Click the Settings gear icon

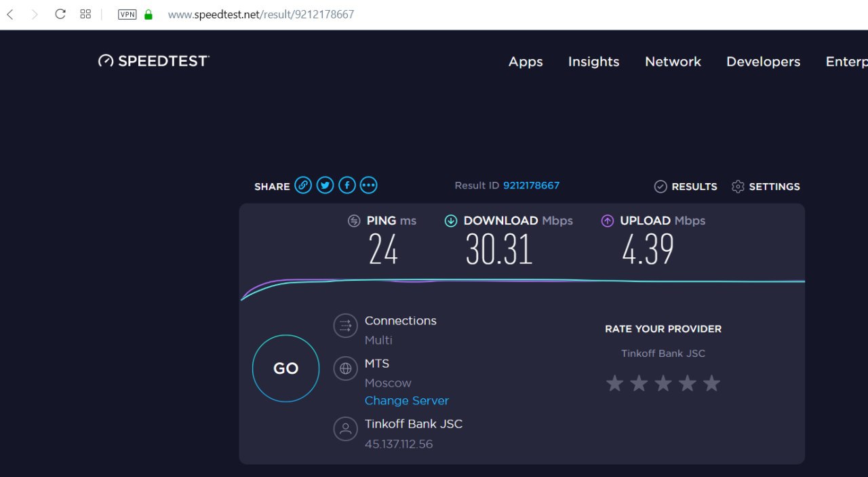click(738, 187)
